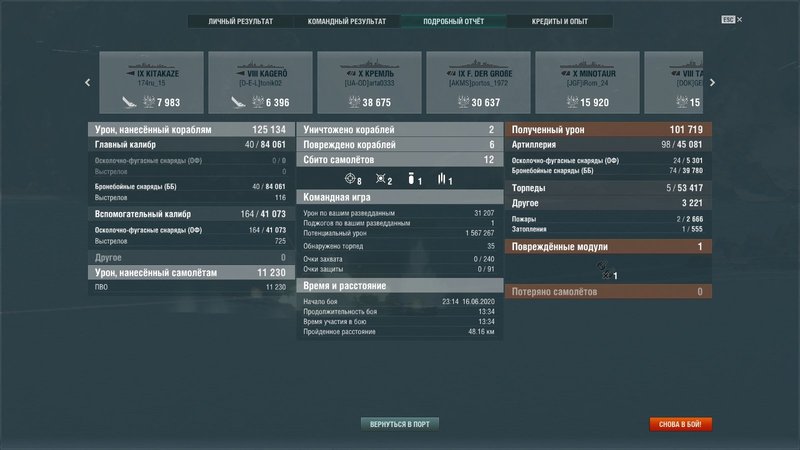Close the report with ESC button
Viewport: 800px width, 450px height.
732,19
